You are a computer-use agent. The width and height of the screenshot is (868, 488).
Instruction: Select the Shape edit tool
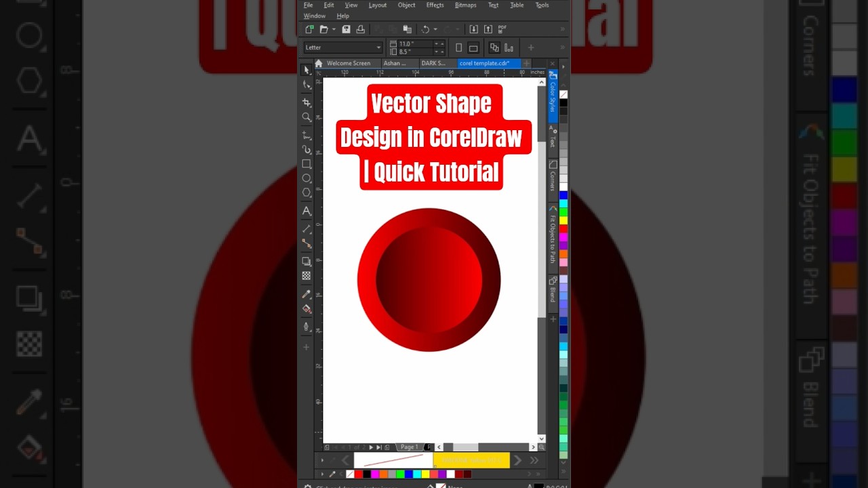(x=307, y=85)
